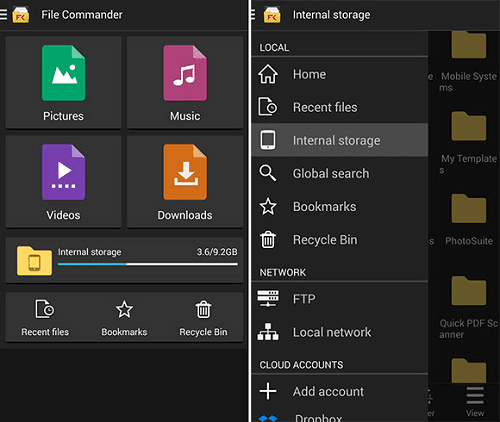
Task: Open the Videos category tile
Action: (63, 181)
